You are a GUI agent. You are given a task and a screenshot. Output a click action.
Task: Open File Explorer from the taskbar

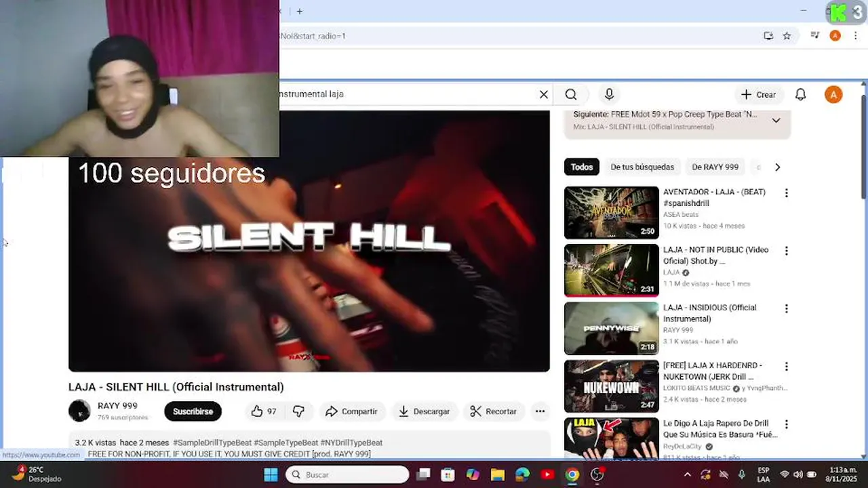[x=498, y=474]
